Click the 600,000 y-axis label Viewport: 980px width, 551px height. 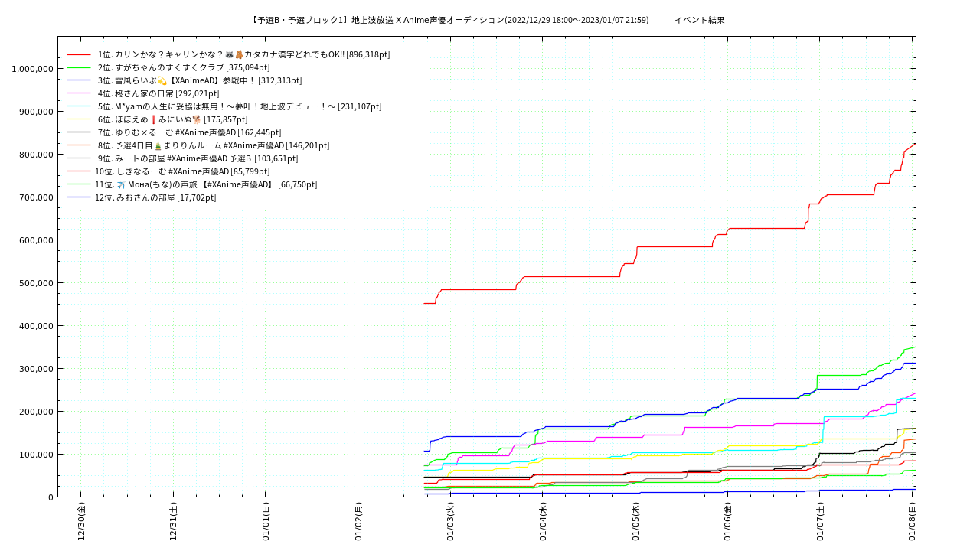[x=35, y=240]
